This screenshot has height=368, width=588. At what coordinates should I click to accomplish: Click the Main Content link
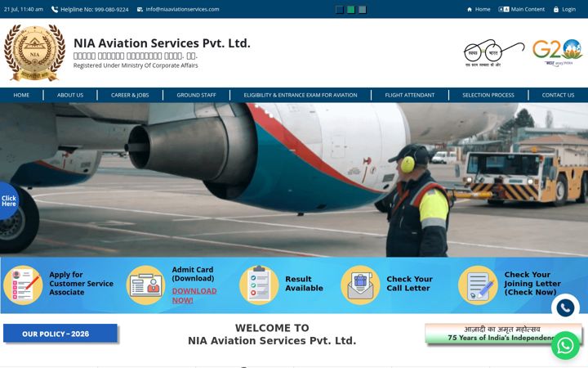coord(528,9)
